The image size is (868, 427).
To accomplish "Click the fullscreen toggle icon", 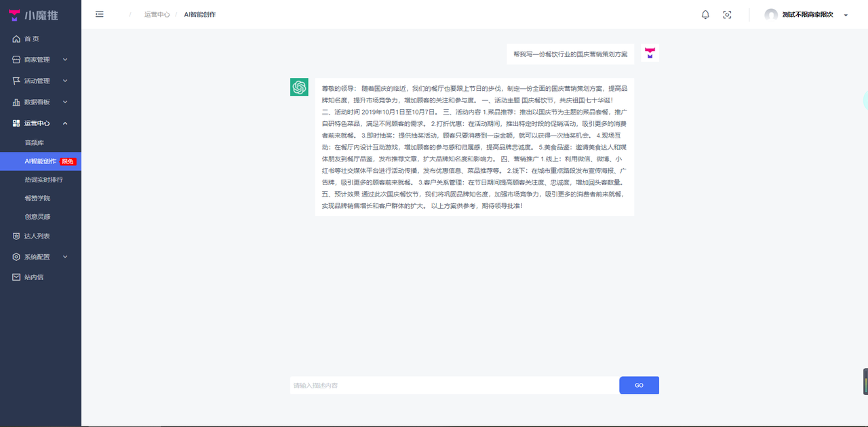I will 727,14.
